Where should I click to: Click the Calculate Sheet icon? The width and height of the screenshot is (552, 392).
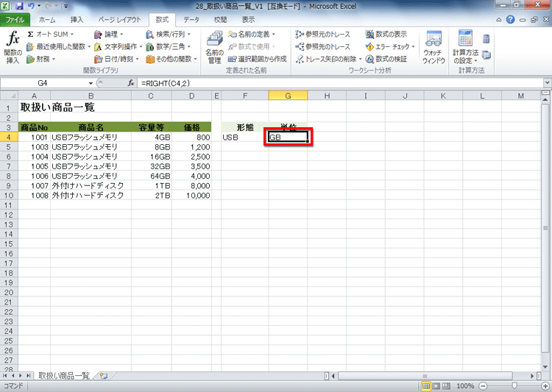[x=486, y=55]
